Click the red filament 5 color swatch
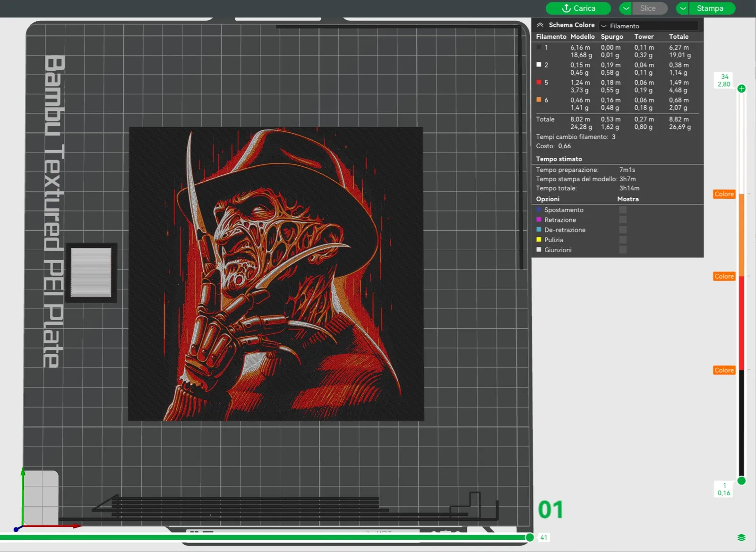 (x=539, y=82)
